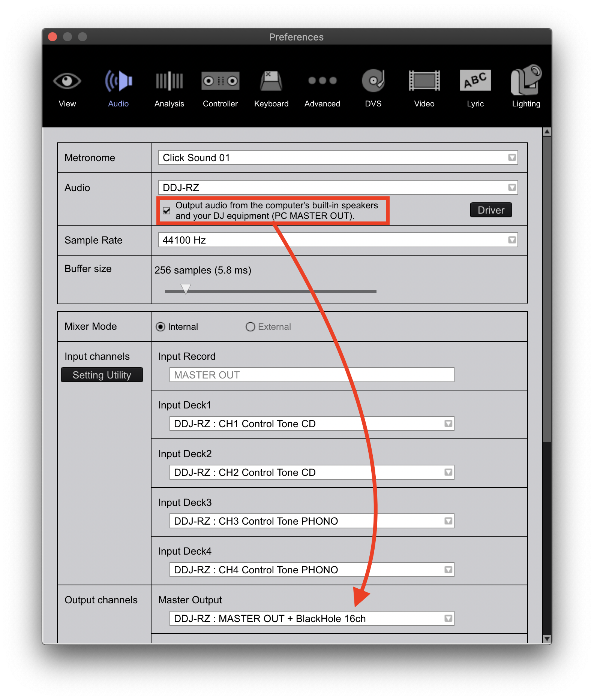594x700 pixels.
Task: Open the Input Deck2 CH2 dropdown
Action: tap(312, 472)
